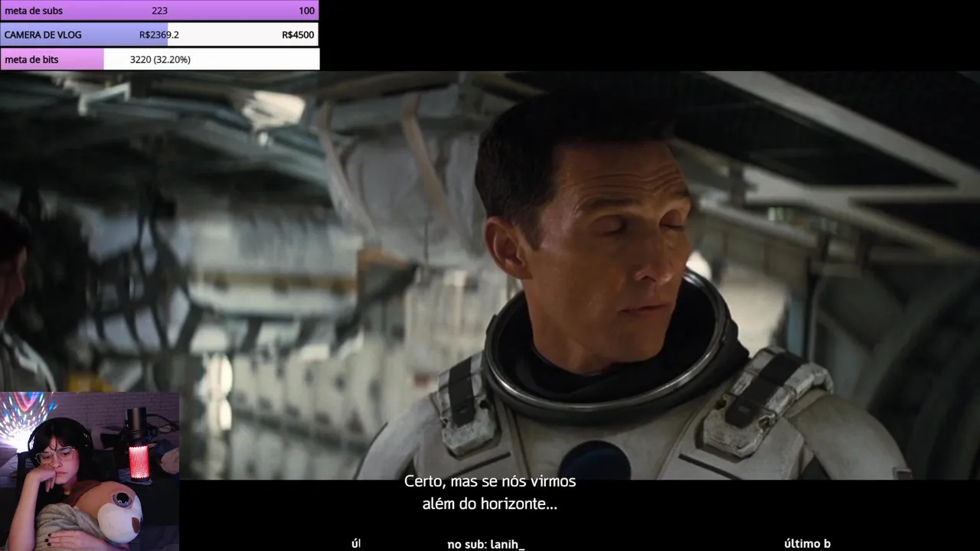This screenshot has height=551, width=980.
Task: Click the movie video frame
Action: pos(490,275)
